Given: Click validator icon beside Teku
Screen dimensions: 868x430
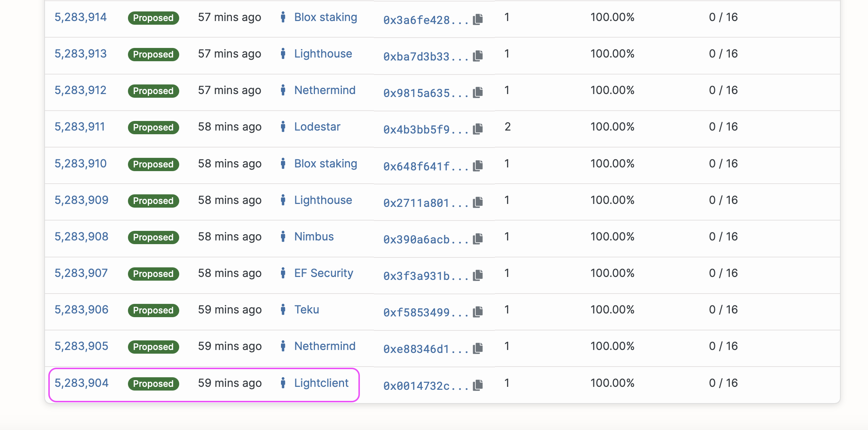Looking at the screenshot, I should (283, 309).
